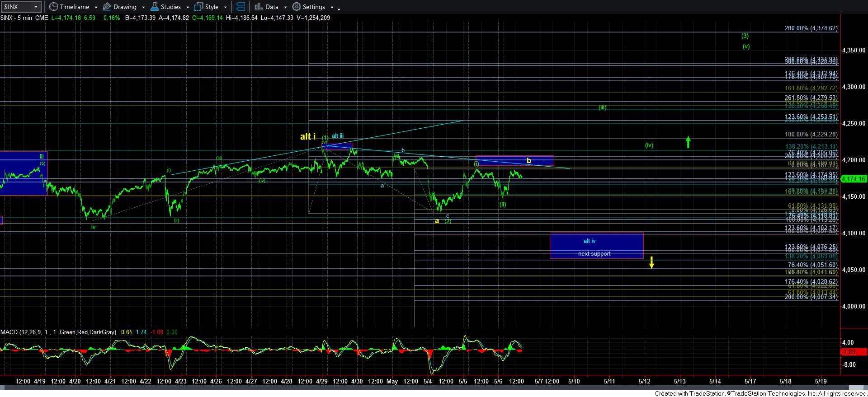The height and width of the screenshot is (397, 868).
Task: Click the Style overlapping squares icon
Action: pyautogui.click(x=198, y=7)
